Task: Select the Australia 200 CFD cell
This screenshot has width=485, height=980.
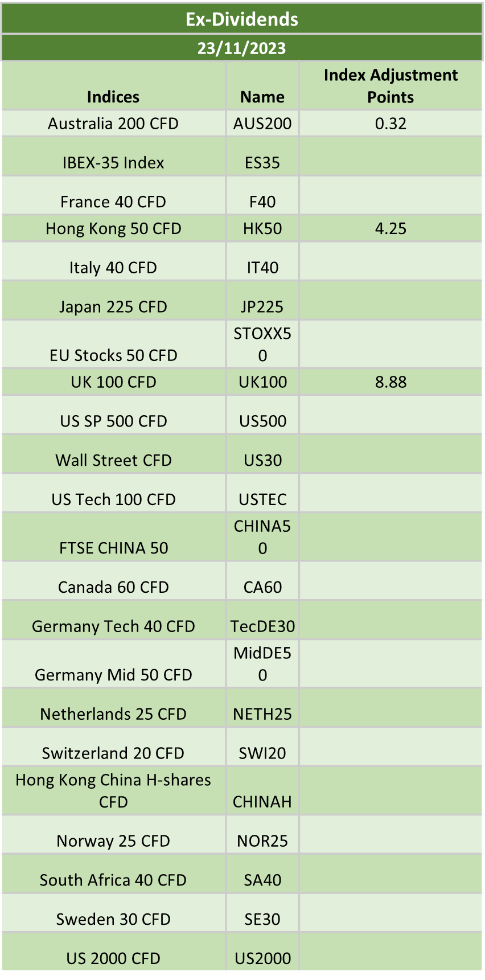Action: tap(113, 124)
